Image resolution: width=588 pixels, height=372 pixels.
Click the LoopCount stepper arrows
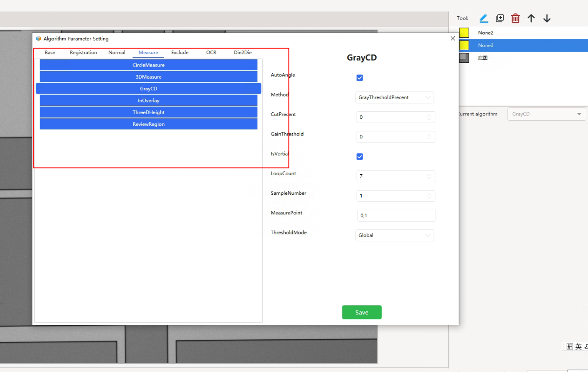[429, 176]
